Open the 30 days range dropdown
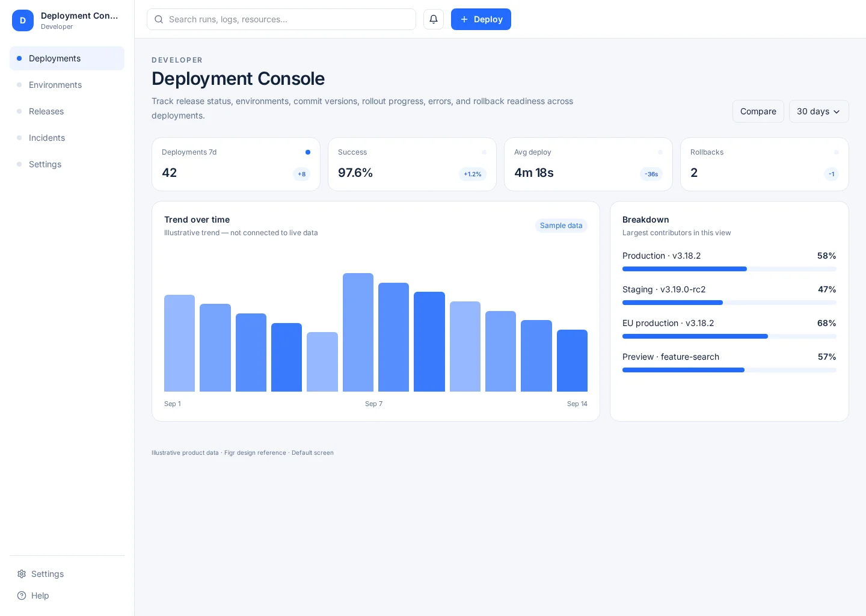 818,111
